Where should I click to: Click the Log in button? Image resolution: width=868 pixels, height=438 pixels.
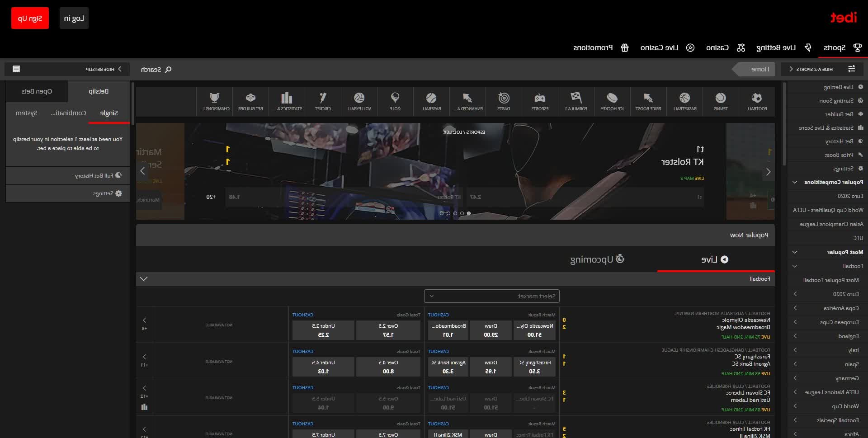[74, 19]
